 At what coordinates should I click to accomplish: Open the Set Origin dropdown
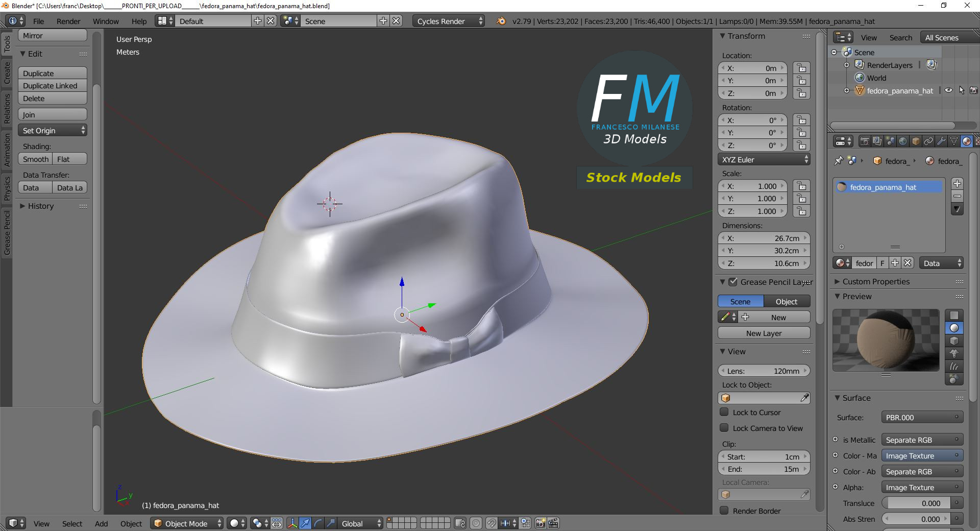[53, 130]
